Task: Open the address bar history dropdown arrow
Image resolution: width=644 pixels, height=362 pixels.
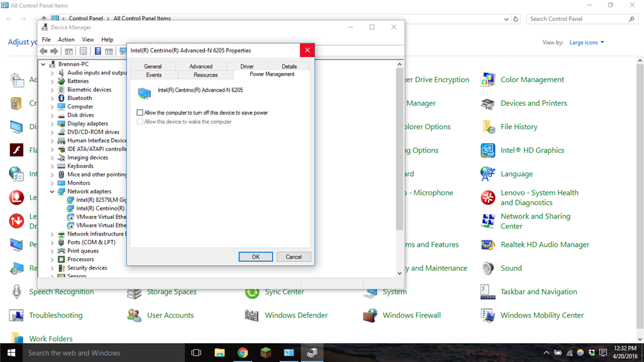Action: (506, 19)
